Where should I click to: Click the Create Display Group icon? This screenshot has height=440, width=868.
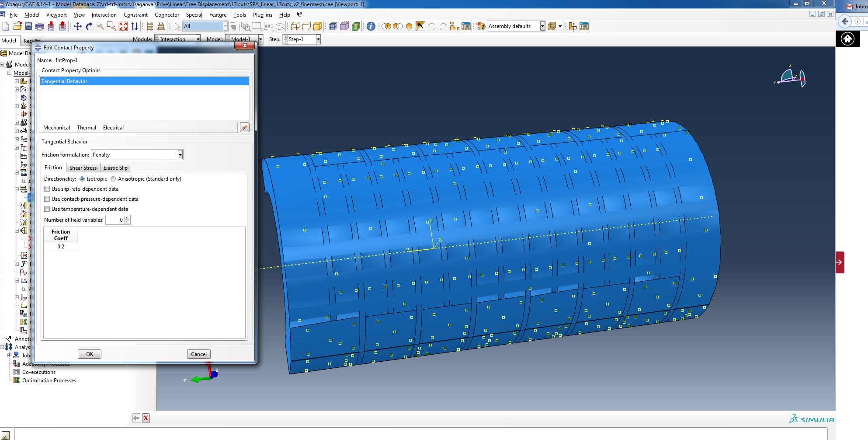tap(455, 26)
